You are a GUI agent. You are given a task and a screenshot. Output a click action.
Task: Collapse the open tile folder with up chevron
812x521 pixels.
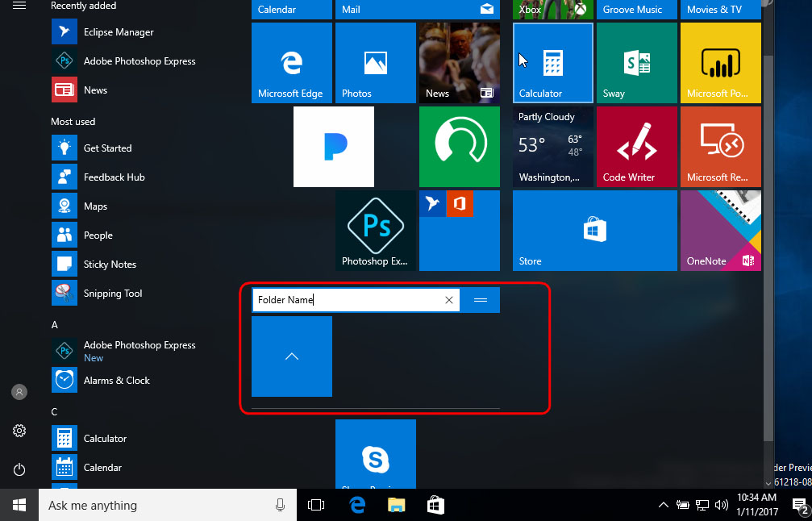coord(292,356)
